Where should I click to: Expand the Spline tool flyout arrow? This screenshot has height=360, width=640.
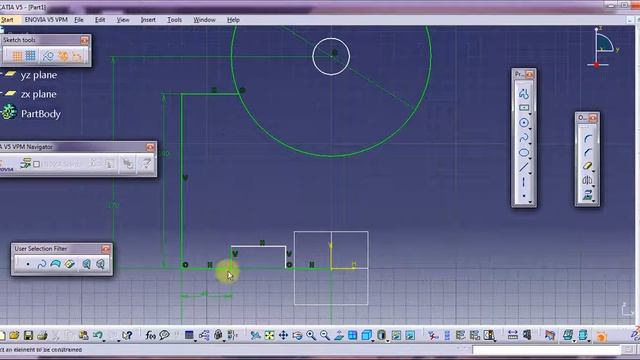coord(530,144)
